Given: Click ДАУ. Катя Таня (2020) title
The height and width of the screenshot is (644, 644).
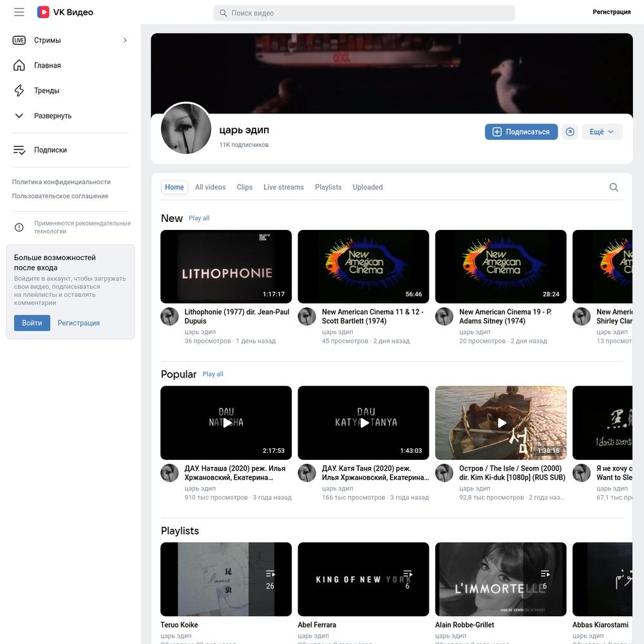Looking at the screenshot, I should 375,473.
